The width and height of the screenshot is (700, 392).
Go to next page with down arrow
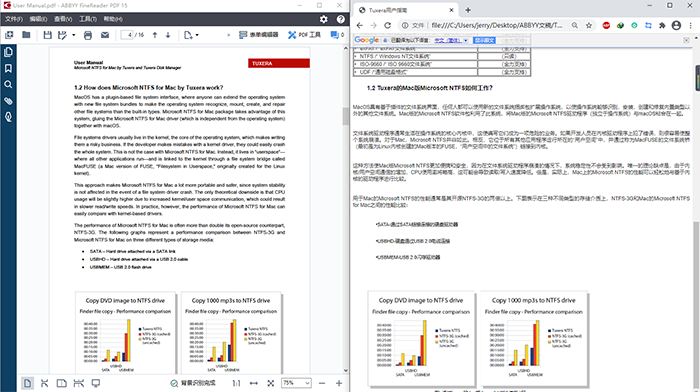[x=168, y=35]
